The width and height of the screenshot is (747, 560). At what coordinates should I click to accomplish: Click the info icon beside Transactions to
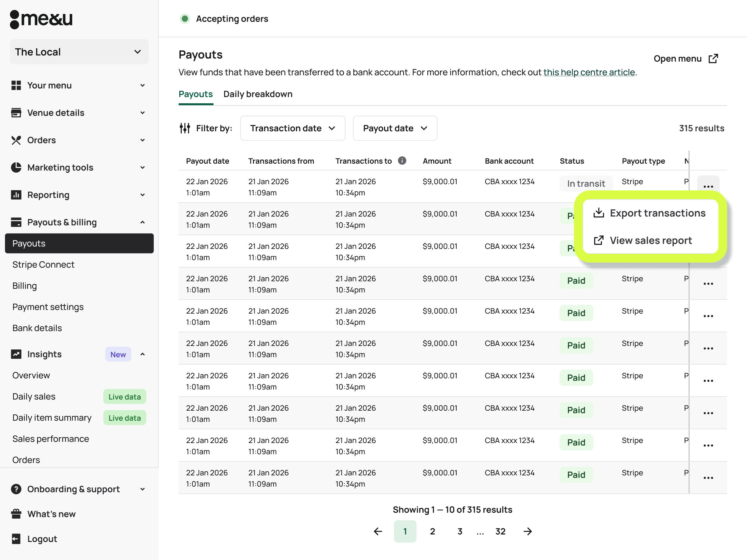402,161
